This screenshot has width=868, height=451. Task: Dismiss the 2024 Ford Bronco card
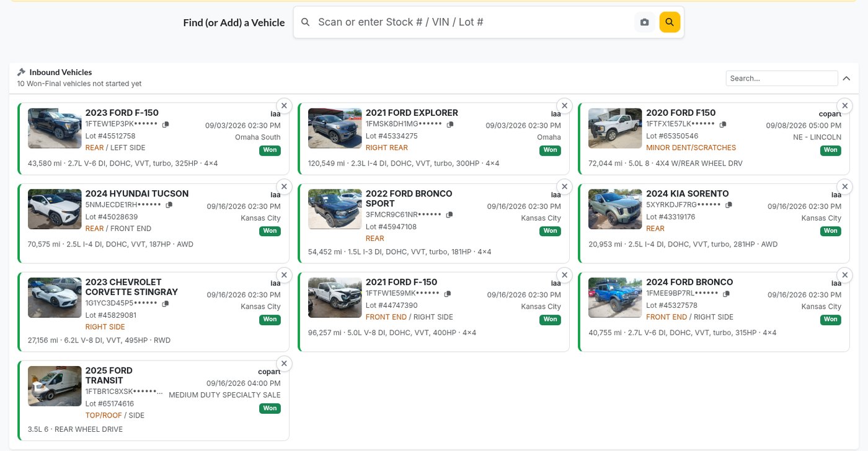(844, 275)
